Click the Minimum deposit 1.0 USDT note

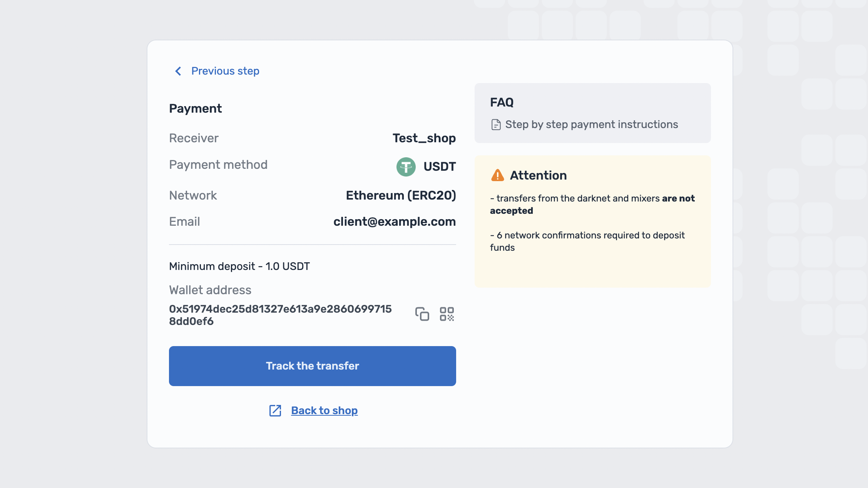(239, 266)
